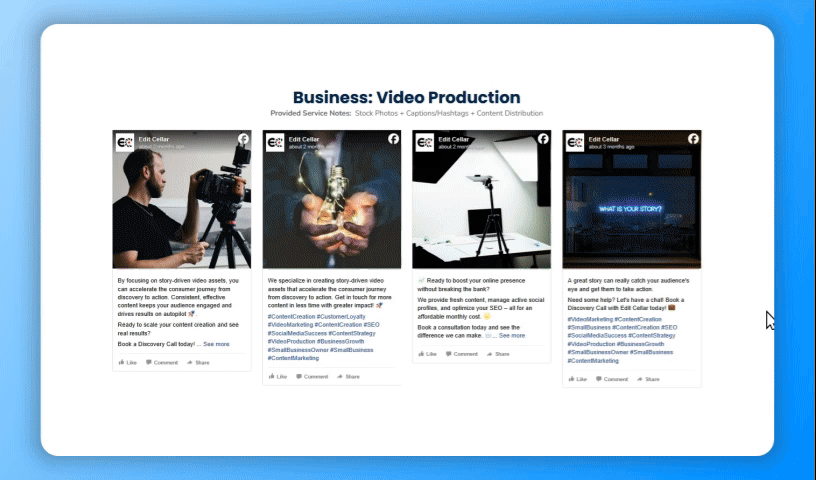The height and width of the screenshot is (480, 816).
Task: Click 'about 3 months ago' timestamp
Action: 611,147
